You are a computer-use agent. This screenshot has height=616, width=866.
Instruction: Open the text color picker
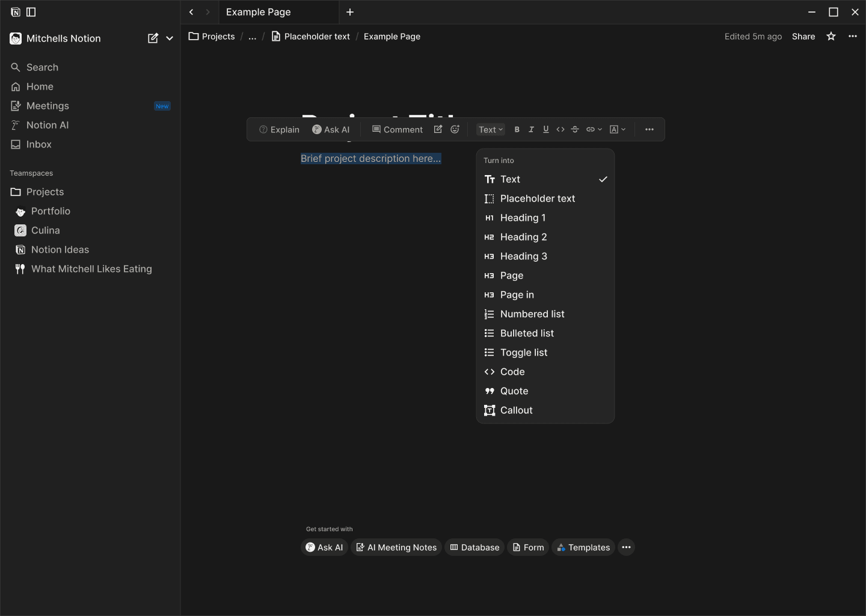point(618,129)
